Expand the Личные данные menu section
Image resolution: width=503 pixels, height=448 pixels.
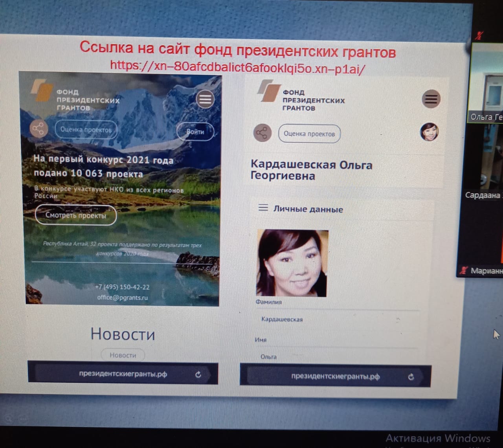tap(301, 209)
